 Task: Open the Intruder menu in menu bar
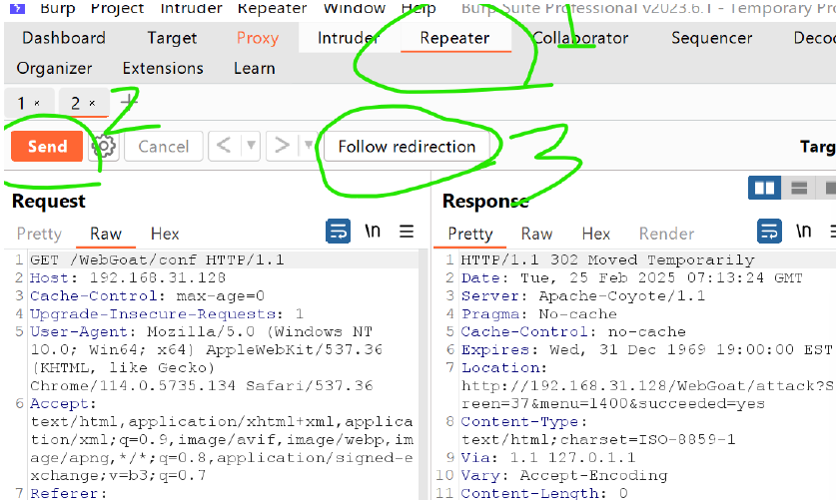point(191,8)
